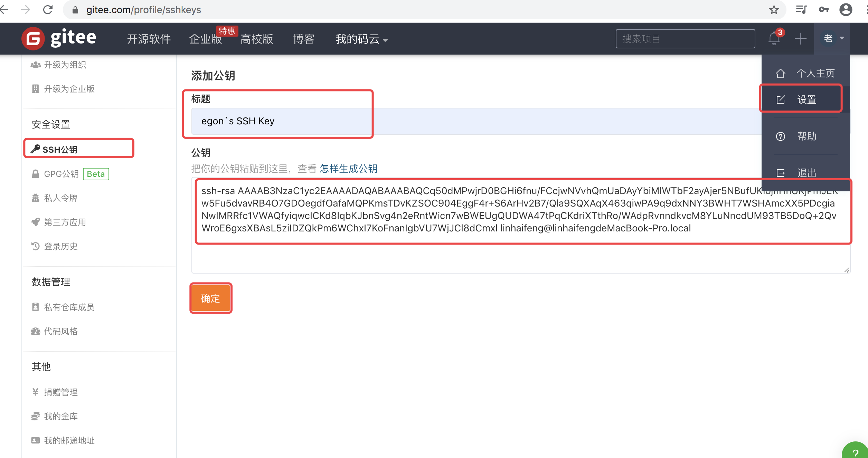Image resolution: width=868 pixels, height=458 pixels.
Task: Reload the page in the browser
Action: pos(48,10)
